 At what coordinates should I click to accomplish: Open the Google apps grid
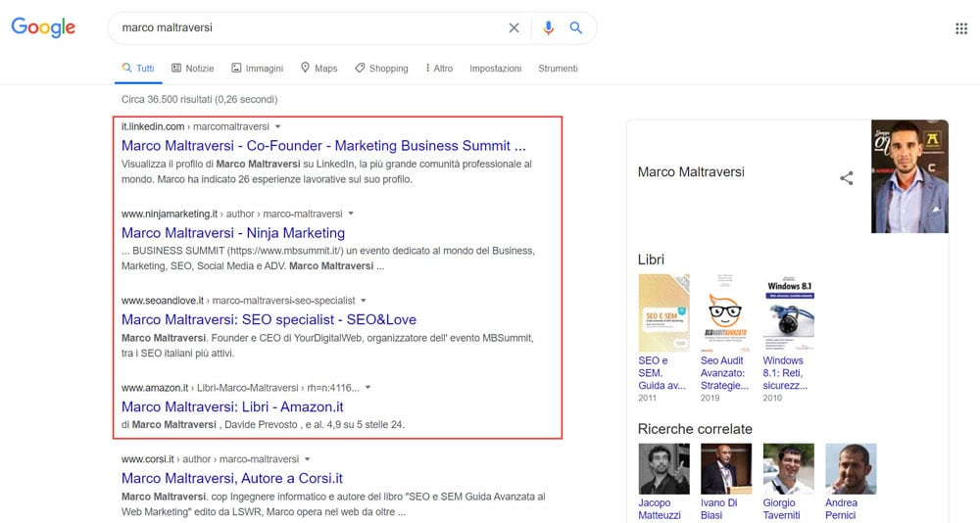[961, 28]
